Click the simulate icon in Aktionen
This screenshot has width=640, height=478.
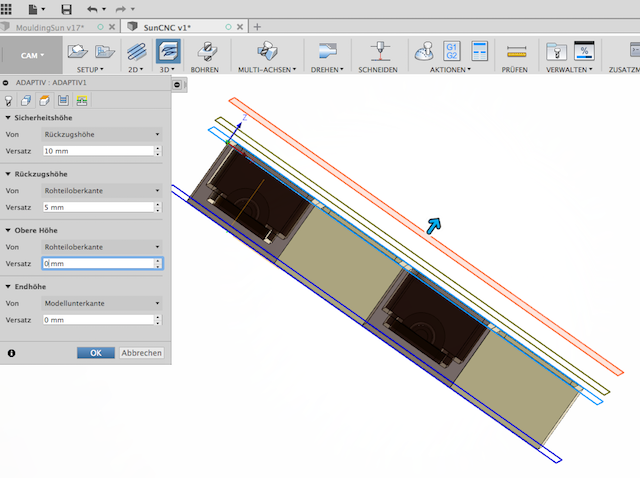tap(424, 51)
